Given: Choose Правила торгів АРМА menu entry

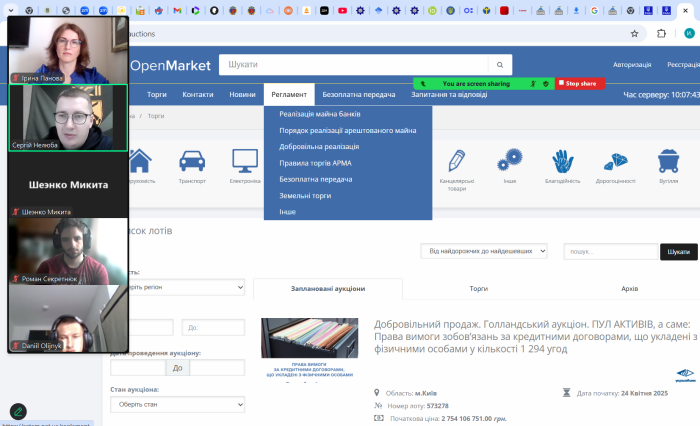Looking at the screenshot, I should [315, 162].
